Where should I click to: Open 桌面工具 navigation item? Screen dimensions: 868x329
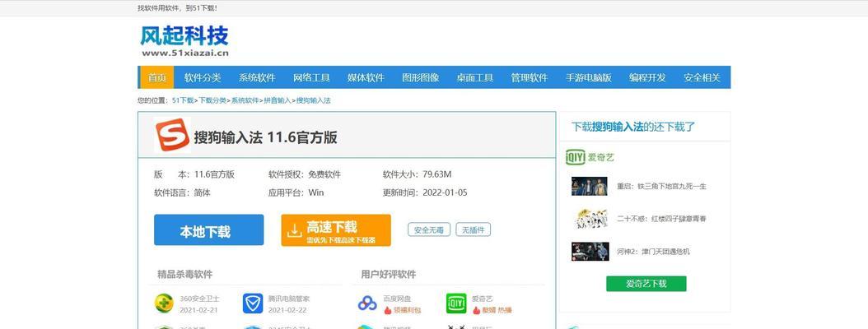(475, 77)
